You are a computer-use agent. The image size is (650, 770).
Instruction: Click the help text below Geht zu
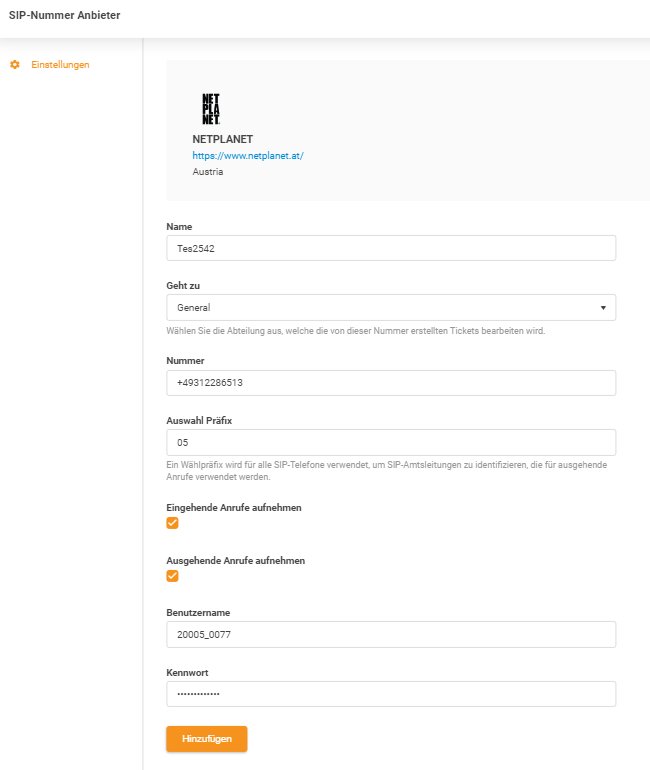(x=355, y=331)
